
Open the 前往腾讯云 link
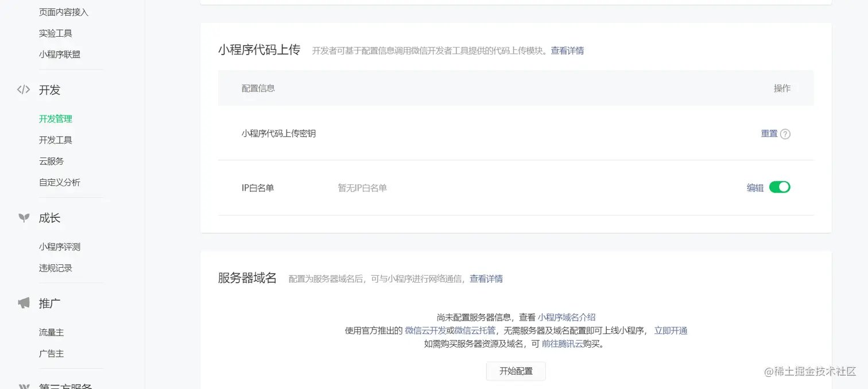tap(562, 344)
